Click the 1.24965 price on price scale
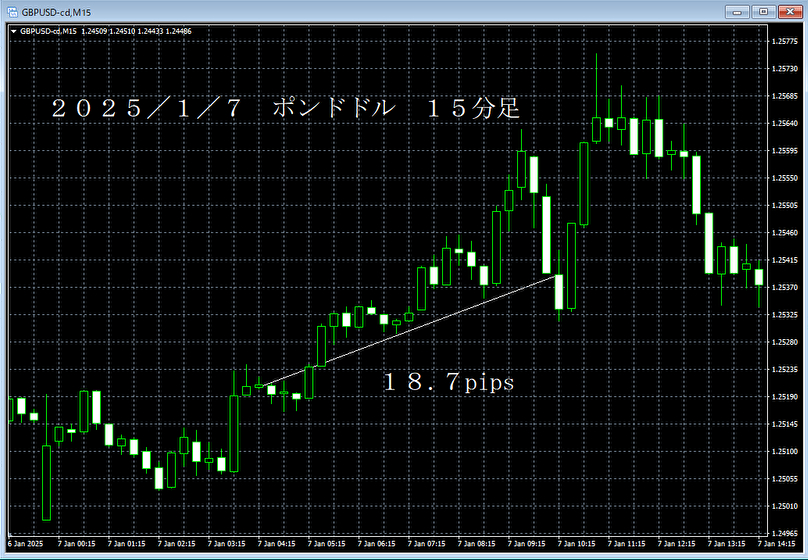The image size is (808, 560). 787,534
